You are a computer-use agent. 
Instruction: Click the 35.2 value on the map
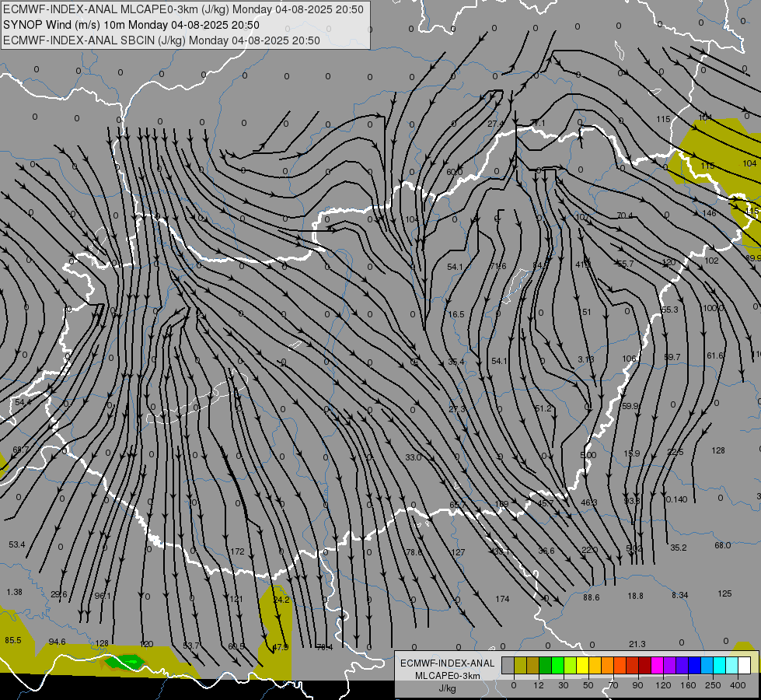[679, 548]
